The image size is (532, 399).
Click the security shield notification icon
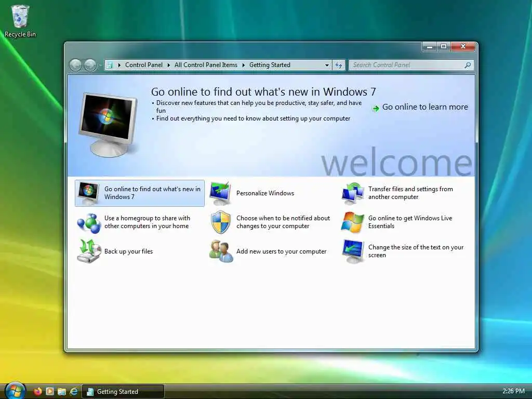pyautogui.click(x=220, y=222)
